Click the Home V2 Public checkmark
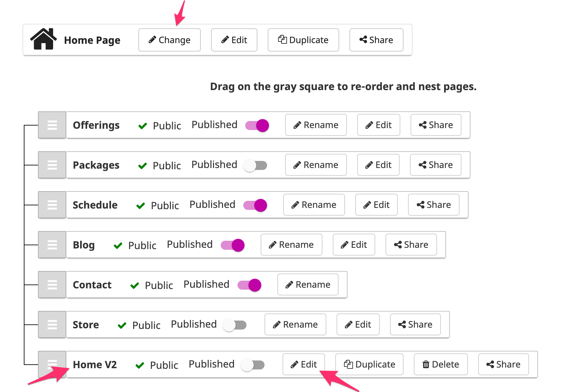567x392 pixels. click(140, 365)
